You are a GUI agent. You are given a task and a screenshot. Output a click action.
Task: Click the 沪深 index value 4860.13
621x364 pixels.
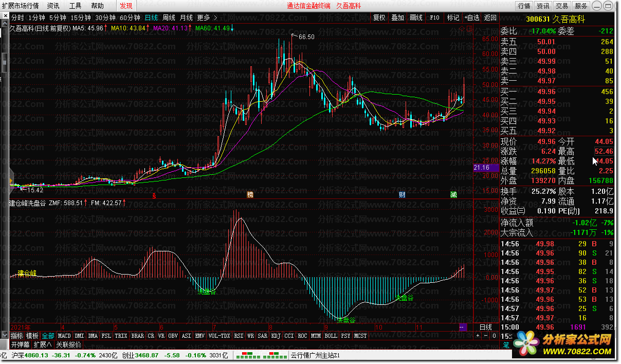[x=35, y=355]
